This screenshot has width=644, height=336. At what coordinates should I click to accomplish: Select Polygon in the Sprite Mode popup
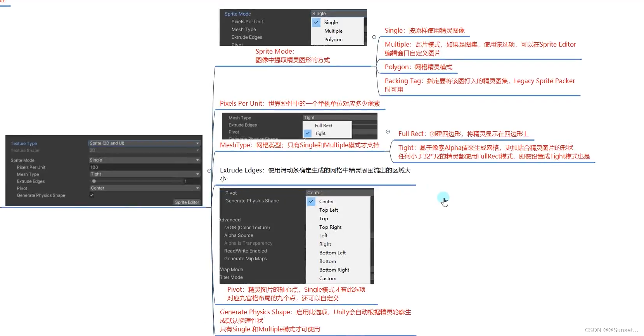click(x=337, y=40)
